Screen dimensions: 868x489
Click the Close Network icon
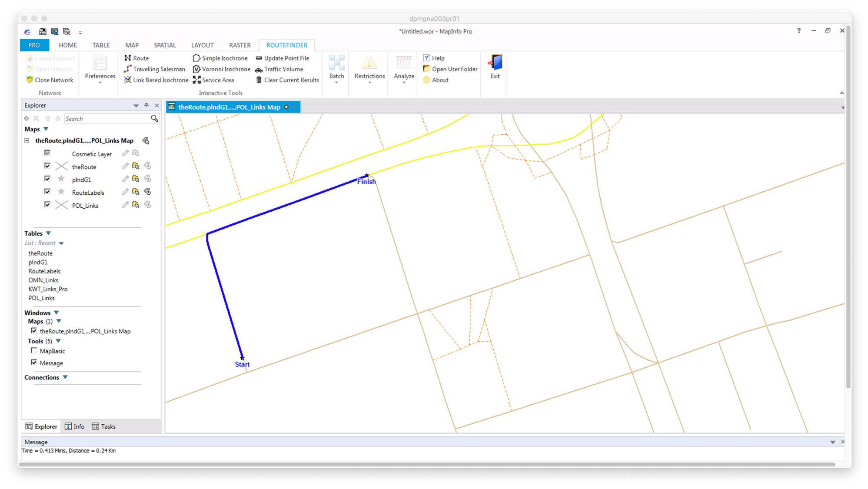point(30,80)
